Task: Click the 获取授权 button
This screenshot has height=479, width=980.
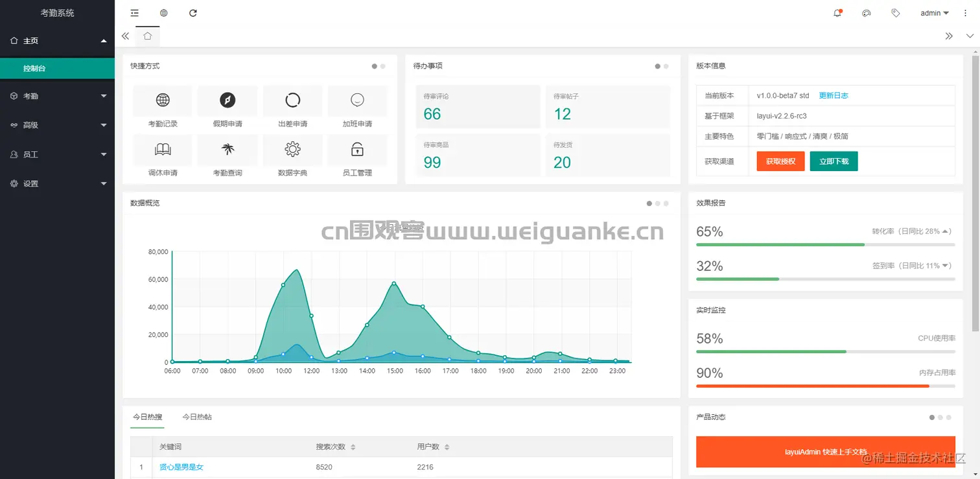Action: click(x=780, y=161)
